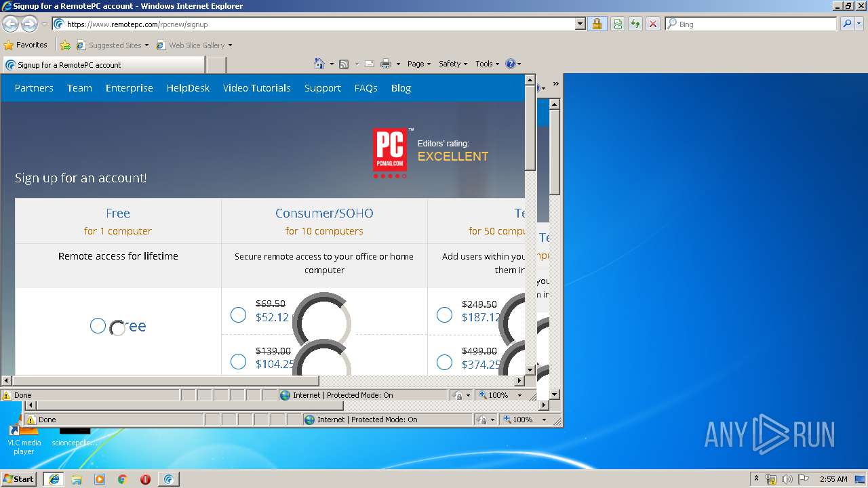Click the inner page vertical scrollbar thumb
Viewport: 868px width, 488px height.
point(530,127)
